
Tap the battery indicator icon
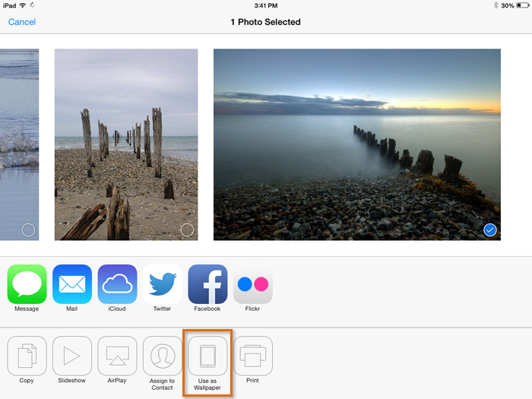click(523, 5)
